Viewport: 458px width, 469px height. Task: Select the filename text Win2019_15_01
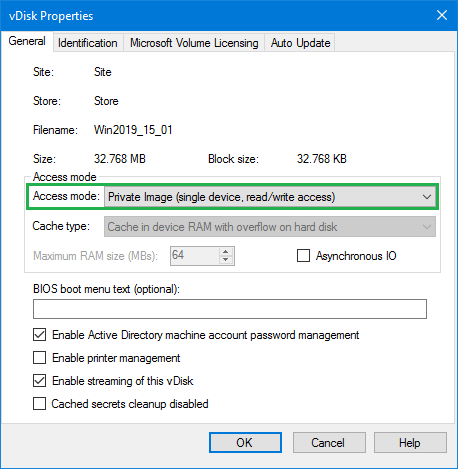point(133,130)
